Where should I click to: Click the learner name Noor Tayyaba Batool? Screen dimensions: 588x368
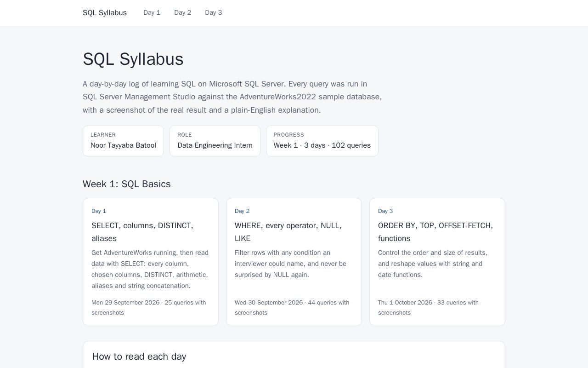(x=123, y=145)
